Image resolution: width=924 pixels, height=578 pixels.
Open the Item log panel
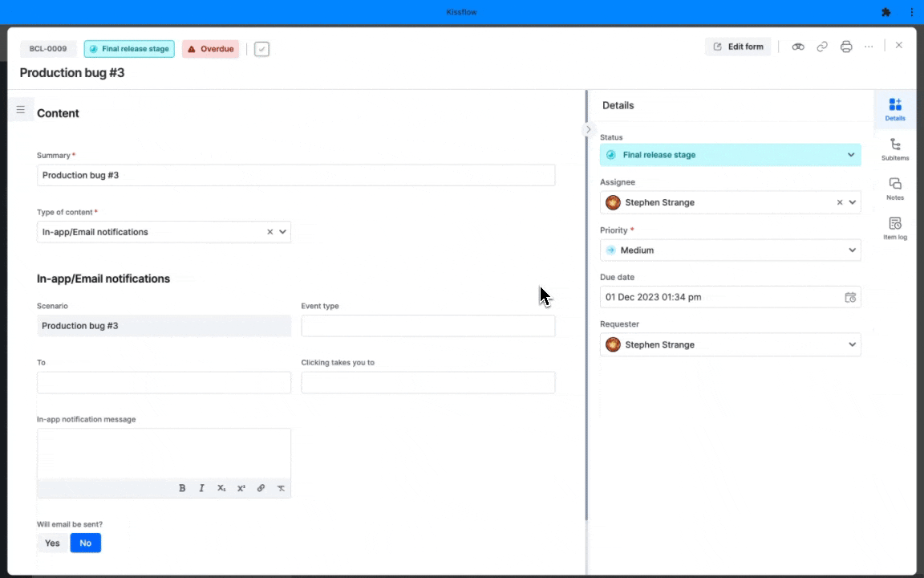tap(895, 228)
